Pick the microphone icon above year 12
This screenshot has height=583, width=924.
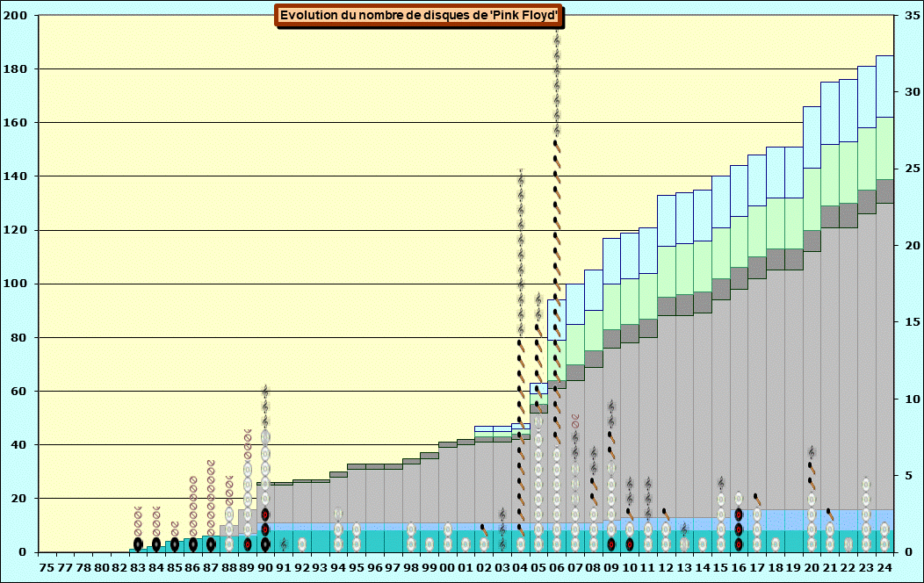coord(666,515)
